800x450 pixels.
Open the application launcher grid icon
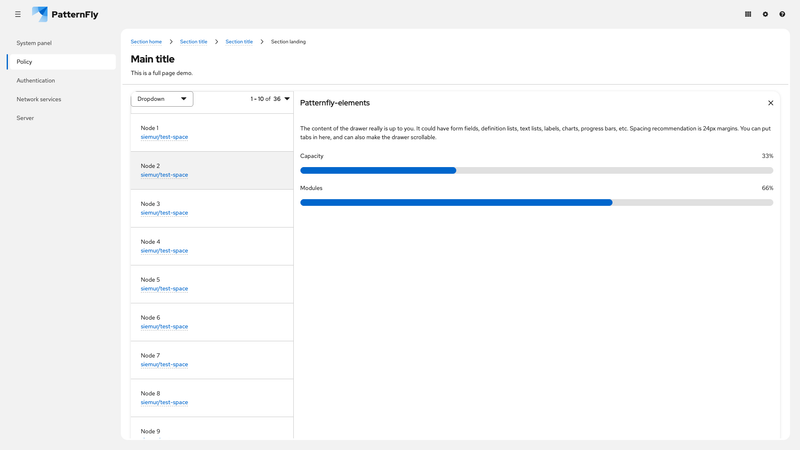(x=748, y=14)
